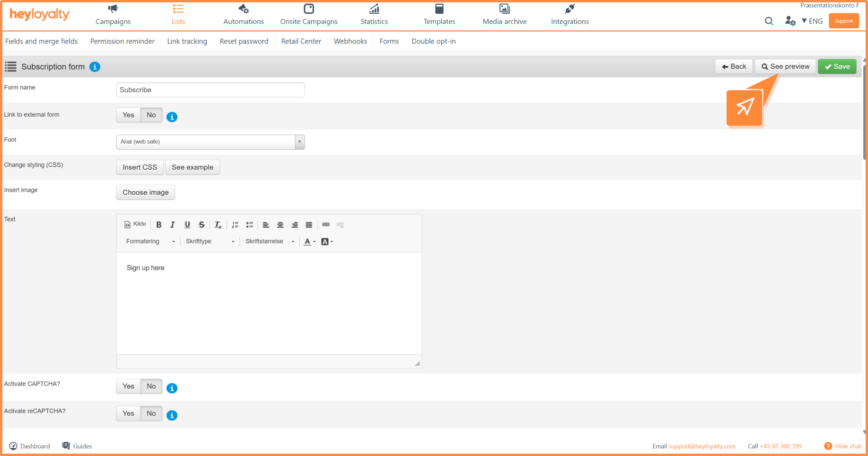Enable CAPTCHA by selecting Yes

tap(128, 386)
